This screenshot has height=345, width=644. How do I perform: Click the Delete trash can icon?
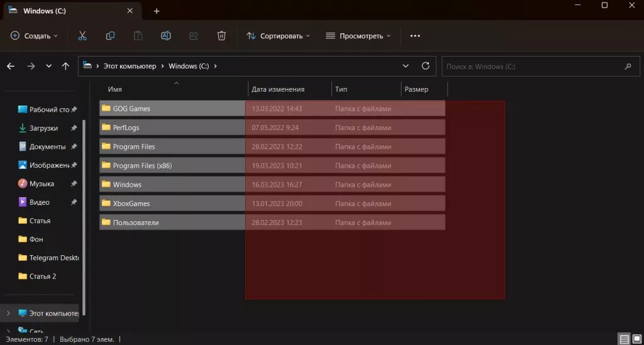[x=221, y=36]
